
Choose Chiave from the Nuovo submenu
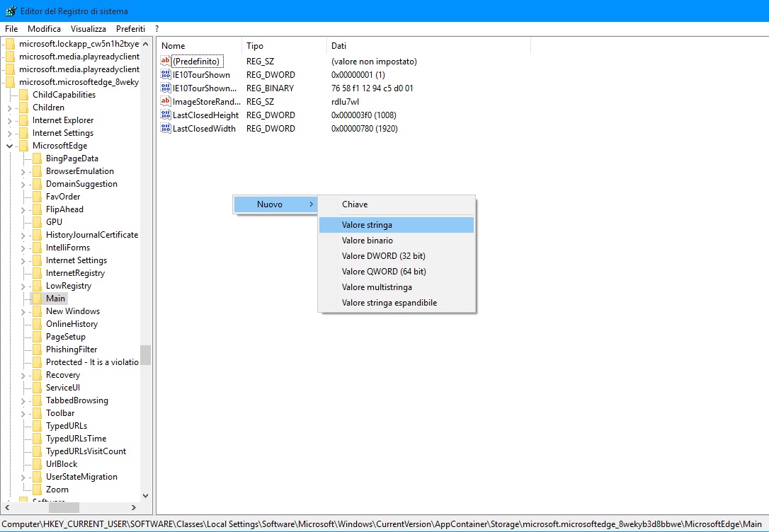(x=397, y=204)
